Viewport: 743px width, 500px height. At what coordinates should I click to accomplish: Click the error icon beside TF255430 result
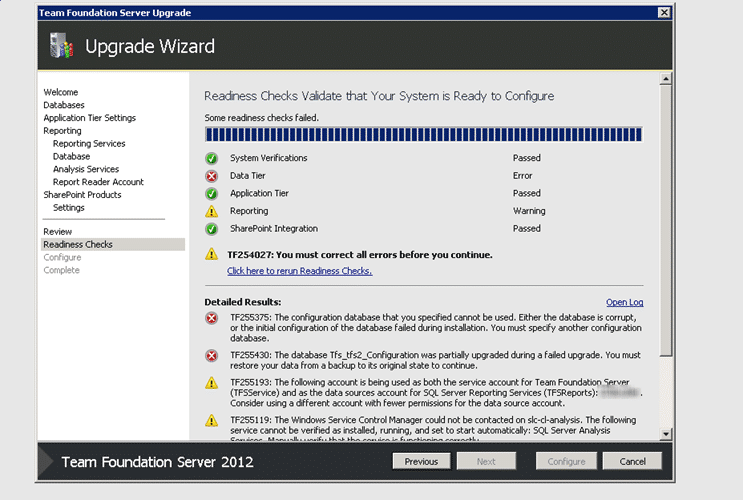pyautogui.click(x=211, y=355)
